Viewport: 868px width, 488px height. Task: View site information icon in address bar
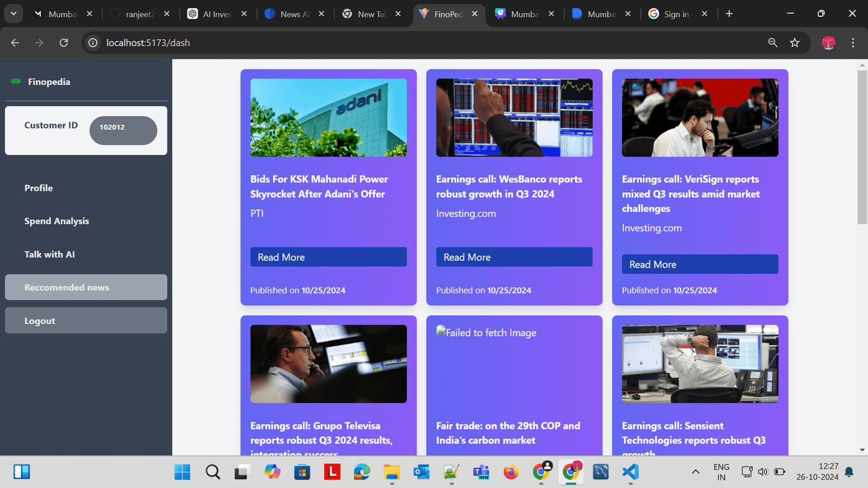coord(93,43)
